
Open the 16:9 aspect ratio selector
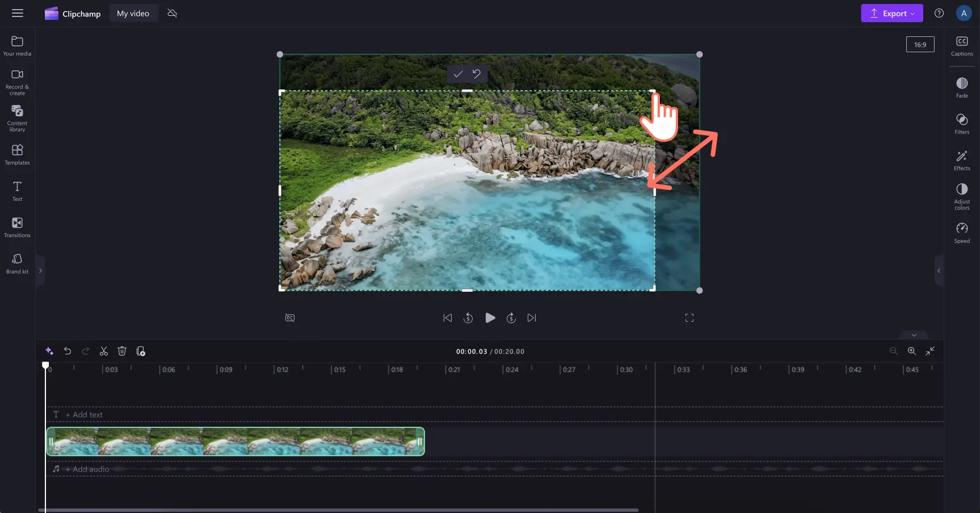point(920,44)
